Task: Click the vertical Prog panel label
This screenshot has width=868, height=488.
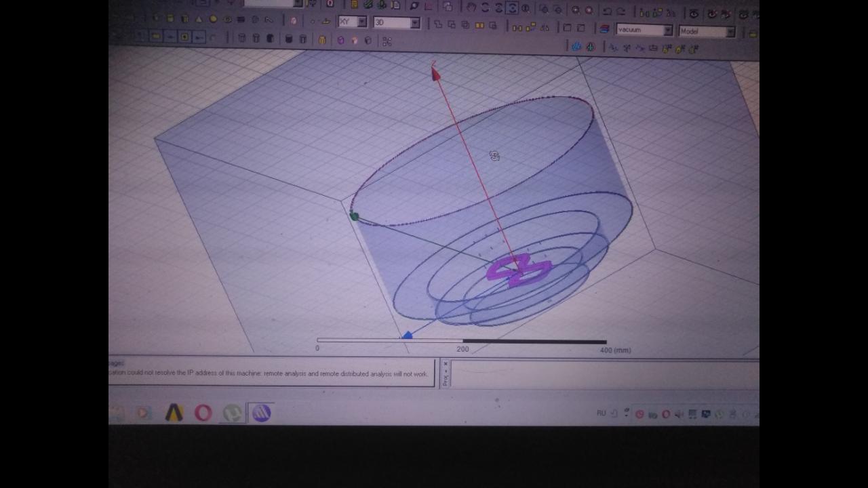Action: point(446,380)
